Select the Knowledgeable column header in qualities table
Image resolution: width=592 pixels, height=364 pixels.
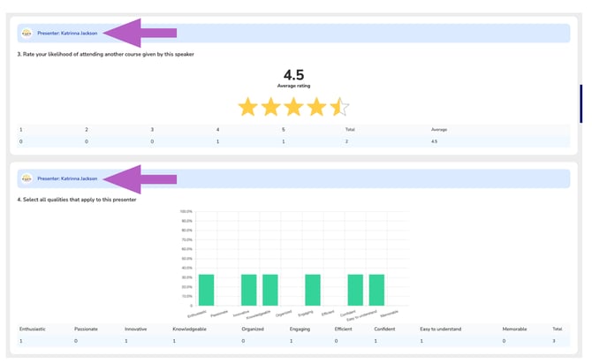[x=191, y=328]
